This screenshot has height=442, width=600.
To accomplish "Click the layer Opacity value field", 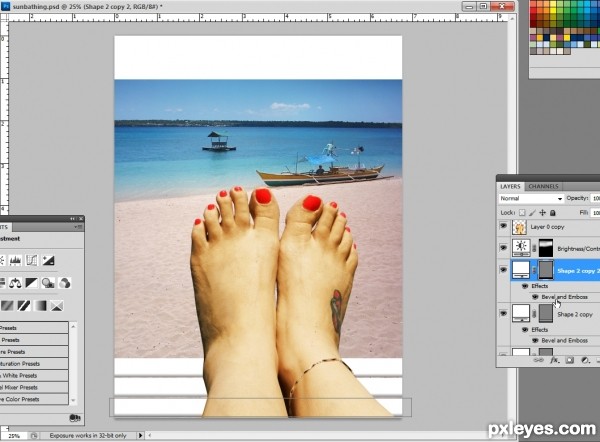I will coord(595,198).
